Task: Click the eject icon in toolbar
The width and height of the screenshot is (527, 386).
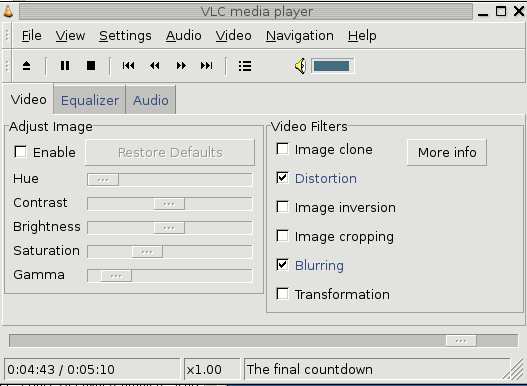Action: click(x=27, y=66)
